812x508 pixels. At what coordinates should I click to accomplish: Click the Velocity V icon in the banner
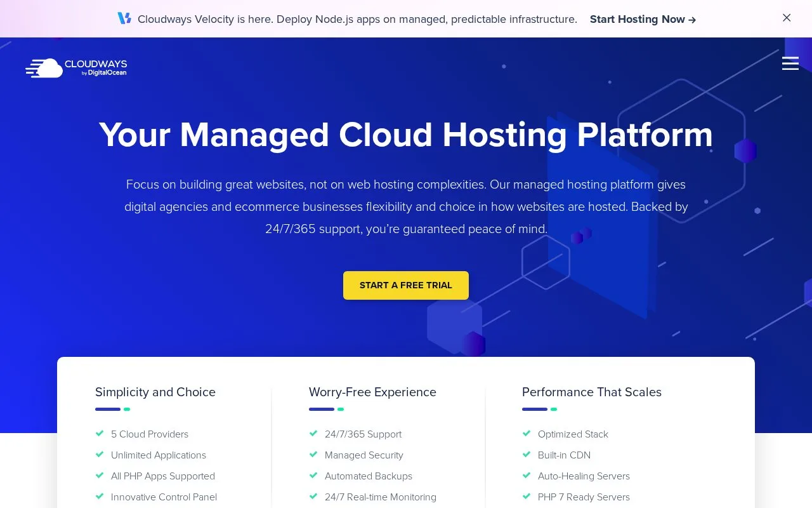pos(124,18)
